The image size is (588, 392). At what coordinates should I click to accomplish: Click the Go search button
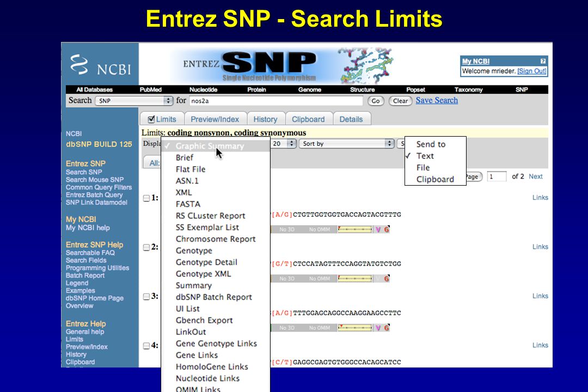[x=375, y=101]
